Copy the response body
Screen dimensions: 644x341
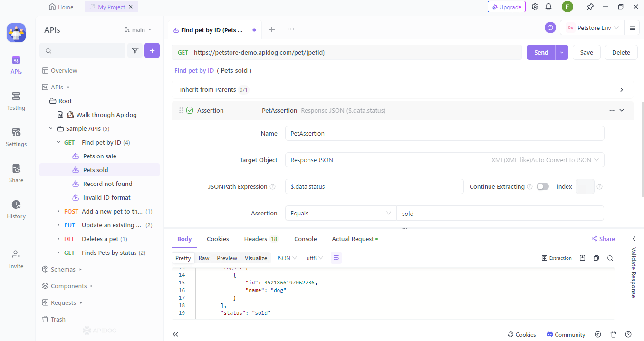(596, 258)
